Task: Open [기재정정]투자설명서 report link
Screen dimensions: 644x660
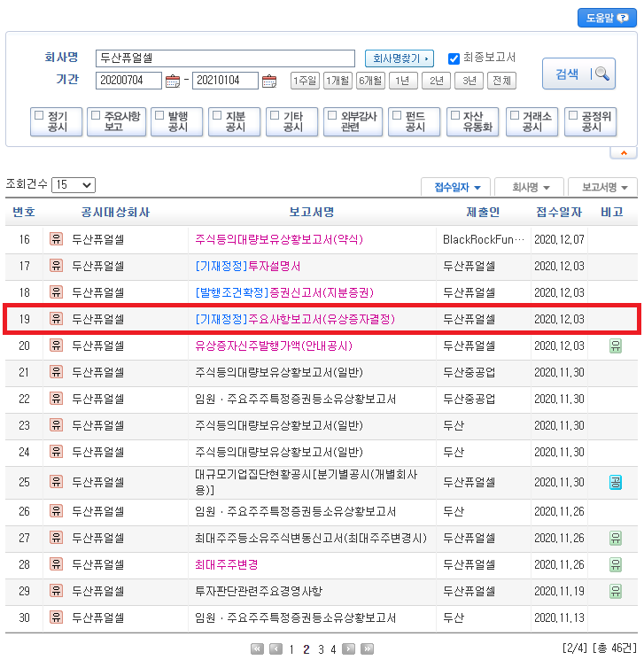Action: (x=248, y=266)
